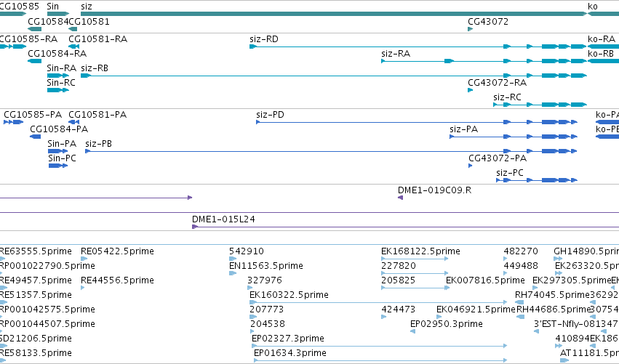This screenshot has width=619, height=364.
Task: Select EST RE05422.5prime
Action: coord(117,251)
